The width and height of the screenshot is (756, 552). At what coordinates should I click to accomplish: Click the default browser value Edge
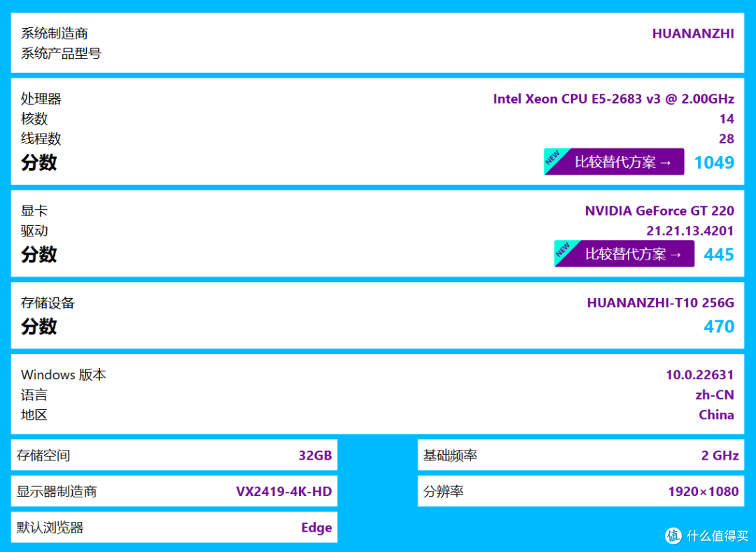316,528
